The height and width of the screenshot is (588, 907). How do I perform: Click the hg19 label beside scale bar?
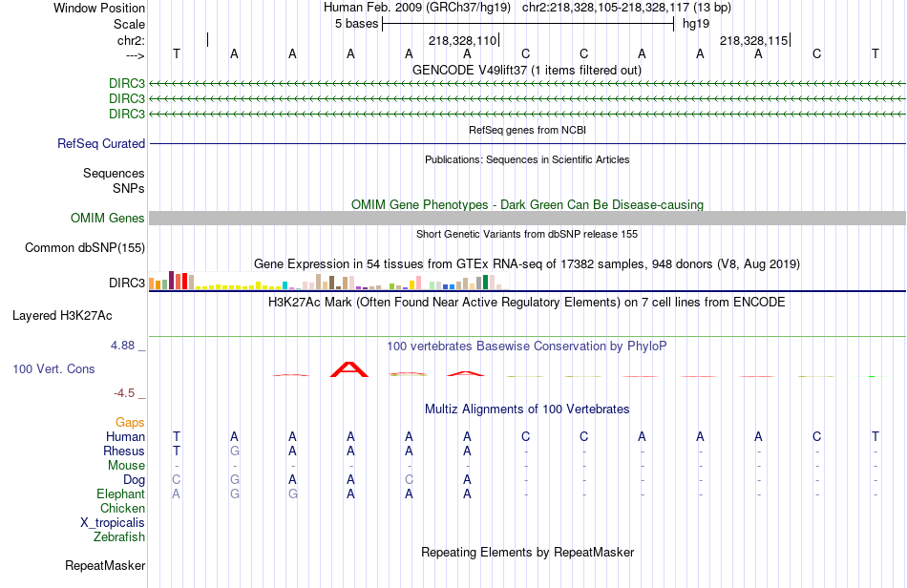click(696, 24)
